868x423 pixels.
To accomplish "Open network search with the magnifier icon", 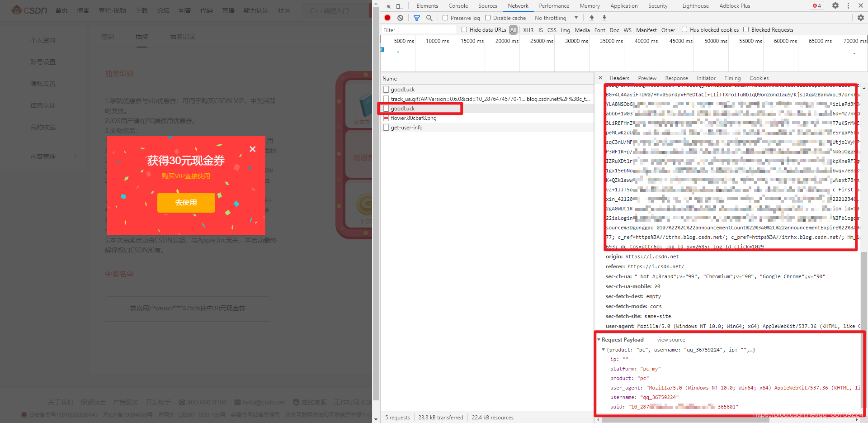I will point(429,18).
